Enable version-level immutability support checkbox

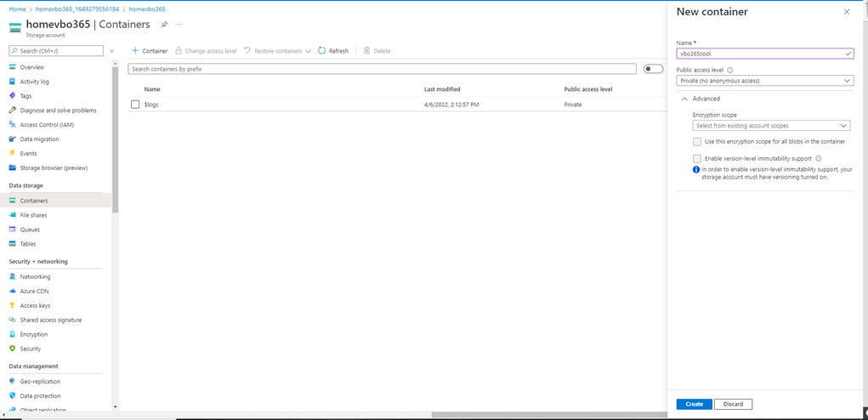[697, 158]
